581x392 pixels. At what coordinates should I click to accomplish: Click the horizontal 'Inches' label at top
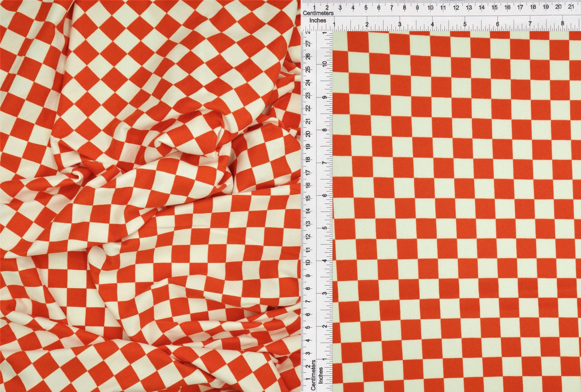318,20
